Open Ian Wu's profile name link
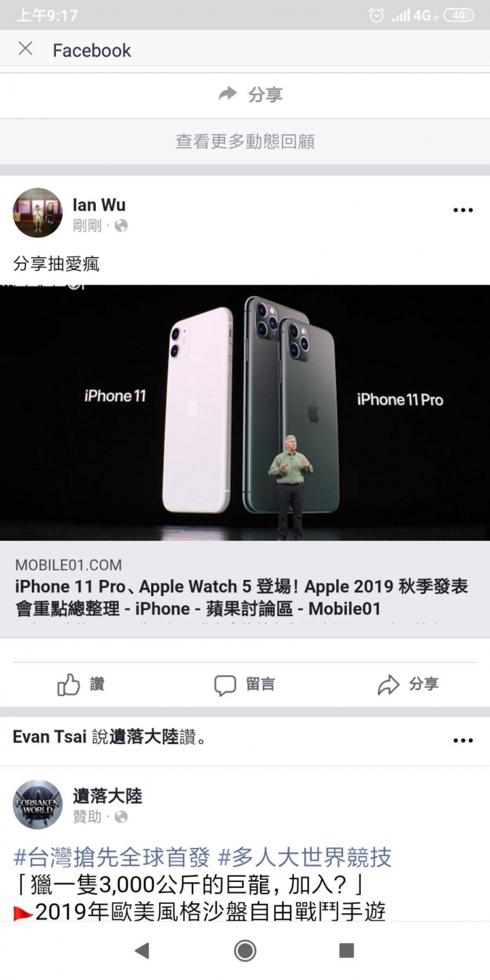490x980 pixels. point(99,204)
